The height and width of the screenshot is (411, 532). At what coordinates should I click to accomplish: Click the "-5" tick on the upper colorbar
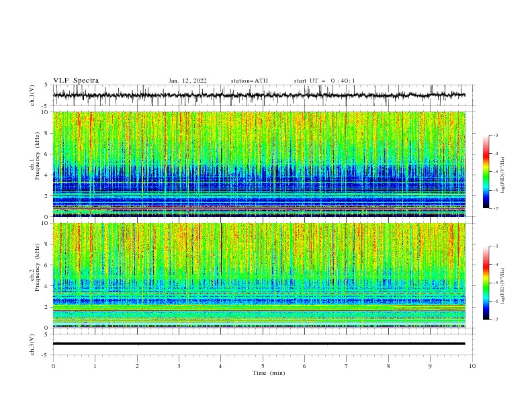click(496, 172)
